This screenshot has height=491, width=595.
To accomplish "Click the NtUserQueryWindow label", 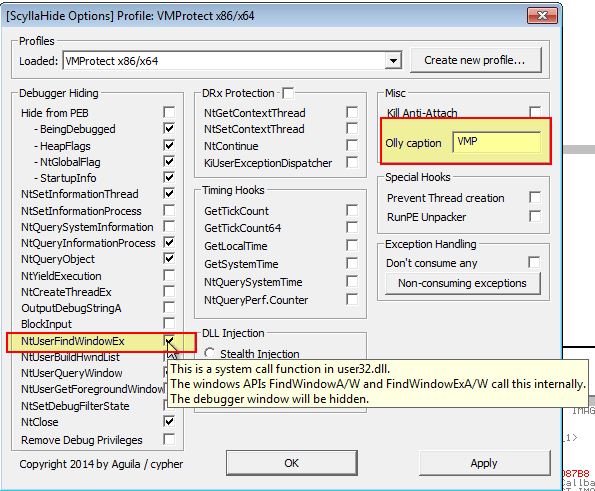I will tap(72, 373).
